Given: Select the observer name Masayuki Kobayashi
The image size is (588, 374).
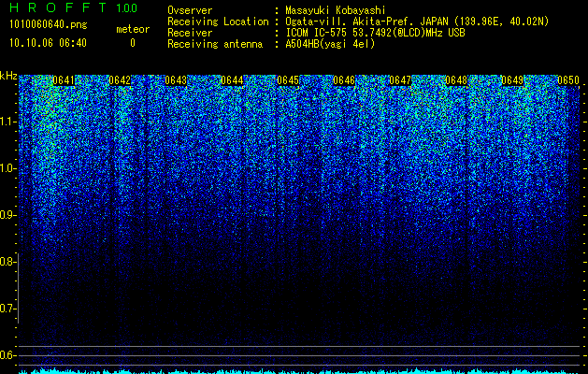Looking at the screenshot, I should coord(336,10).
